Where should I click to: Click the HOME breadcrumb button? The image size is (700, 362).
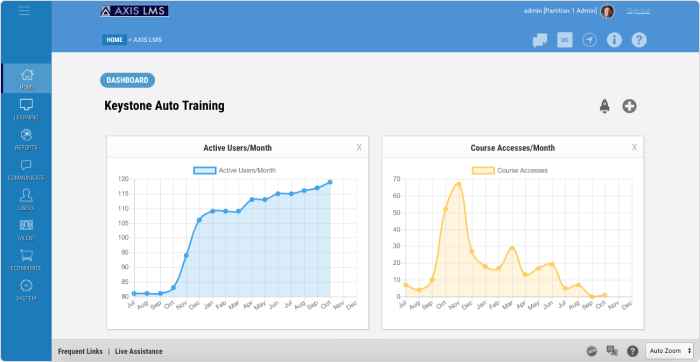tap(114, 40)
